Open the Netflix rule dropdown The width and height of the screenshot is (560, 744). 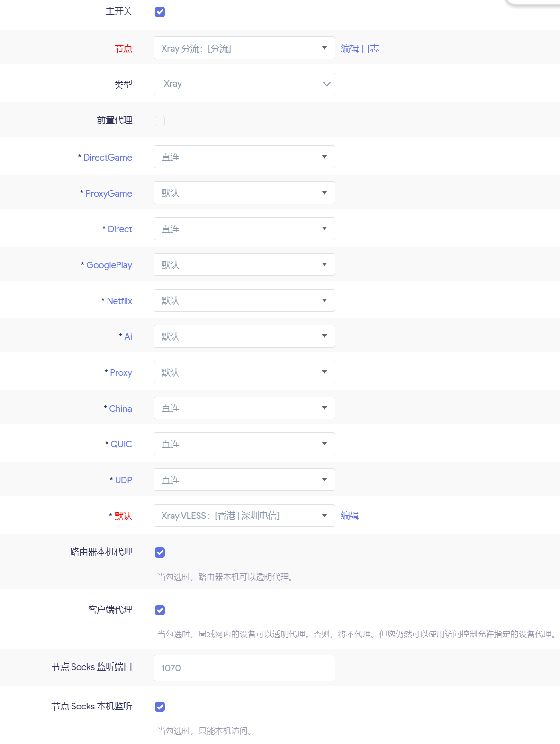pyautogui.click(x=244, y=300)
